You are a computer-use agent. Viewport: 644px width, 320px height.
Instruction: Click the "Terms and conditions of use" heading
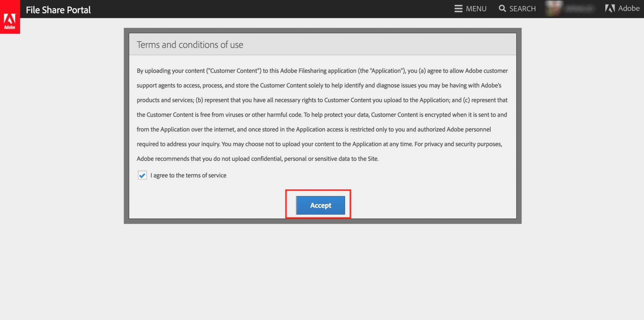[x=190, y=45]
